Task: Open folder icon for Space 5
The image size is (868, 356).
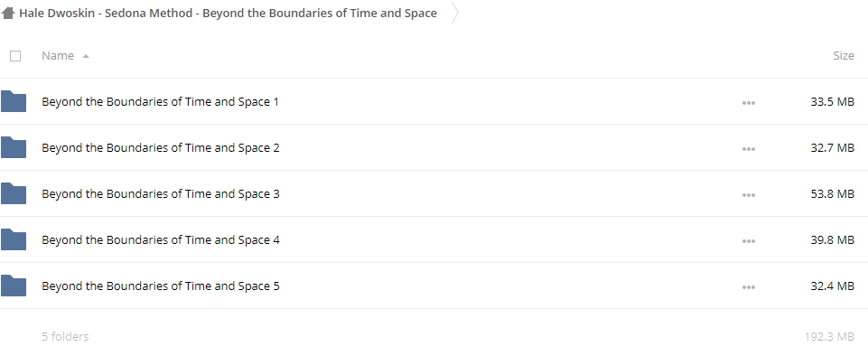Action: point(14,286)
